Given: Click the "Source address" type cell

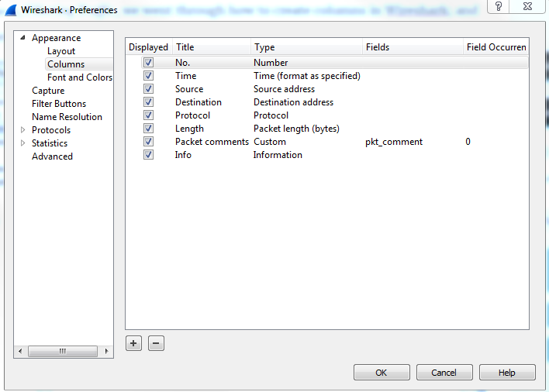Looking at the screenshot, I should click(284, 89).
